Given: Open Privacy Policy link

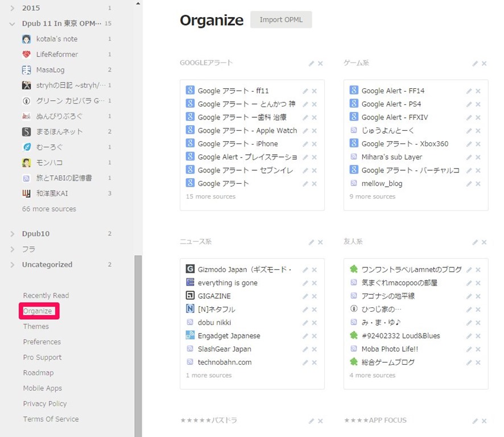Looking at the screenshot, I should pyautogui.click(x=45, y=403).
